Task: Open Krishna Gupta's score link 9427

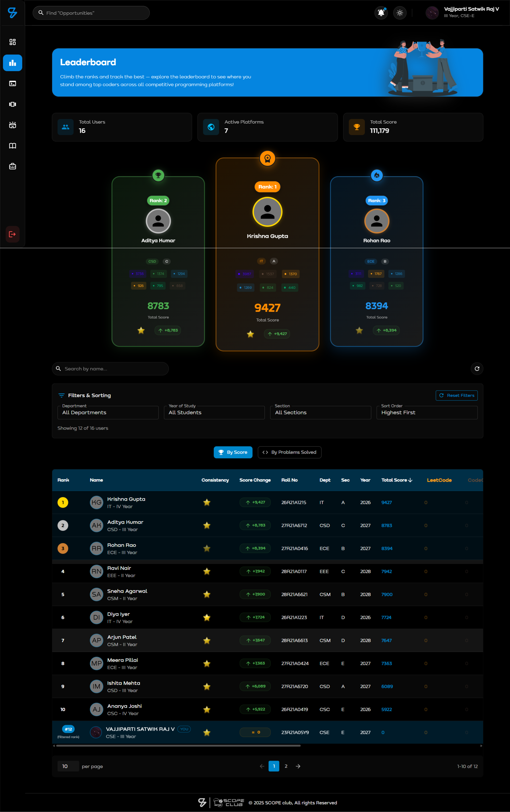Action: click(x=386, y=502)
